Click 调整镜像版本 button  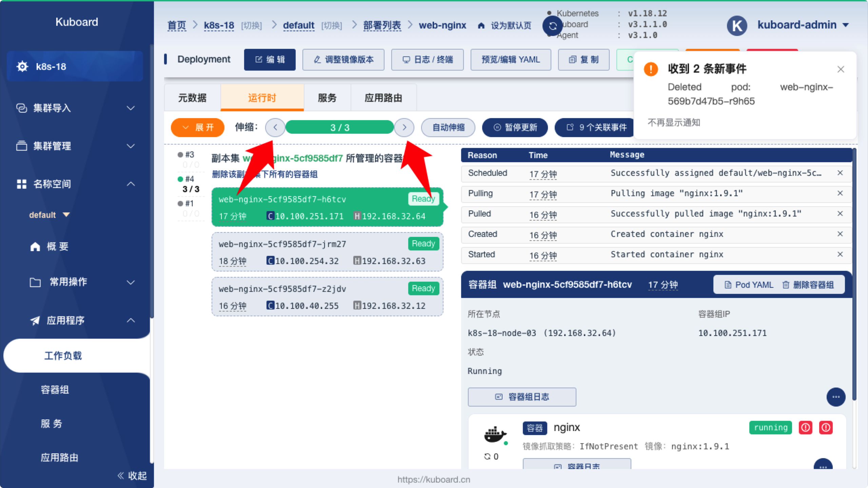[x=343, y=60]
